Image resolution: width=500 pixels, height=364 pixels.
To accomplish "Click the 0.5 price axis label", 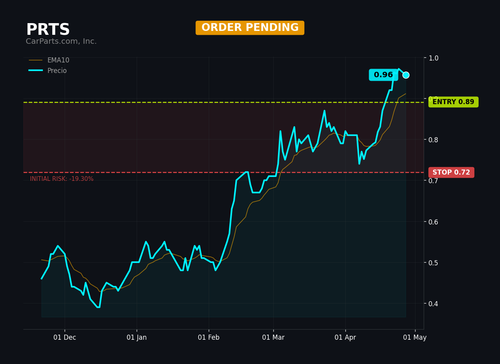I will click(x=433, y=263).
